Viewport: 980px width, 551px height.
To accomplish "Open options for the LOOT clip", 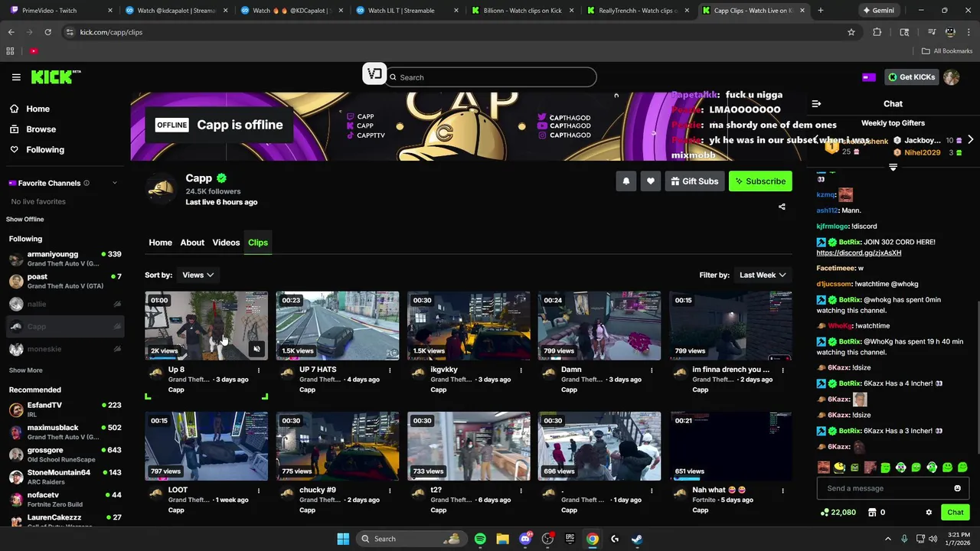I will coord(259,491).
